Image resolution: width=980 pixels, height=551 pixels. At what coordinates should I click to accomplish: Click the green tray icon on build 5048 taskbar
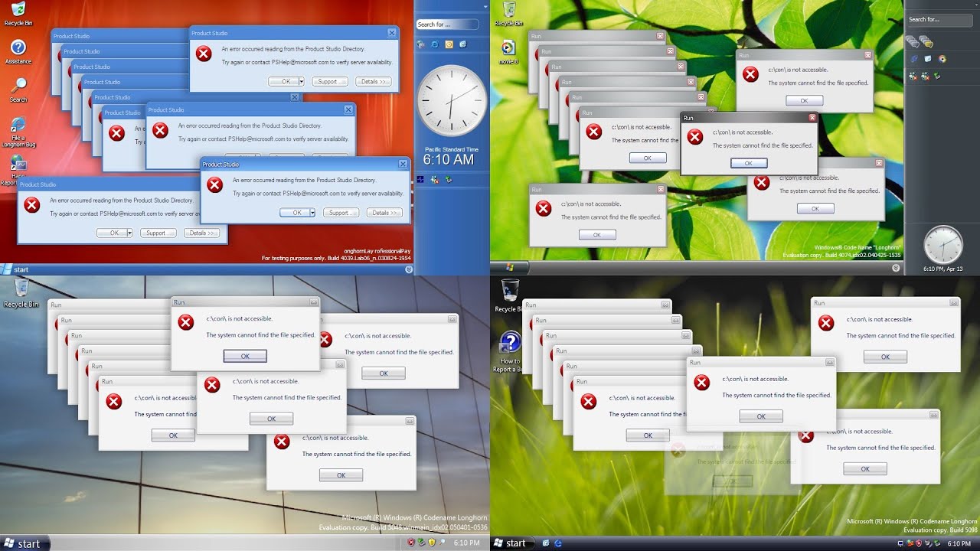pyautogui.click(x=421, y=543)
